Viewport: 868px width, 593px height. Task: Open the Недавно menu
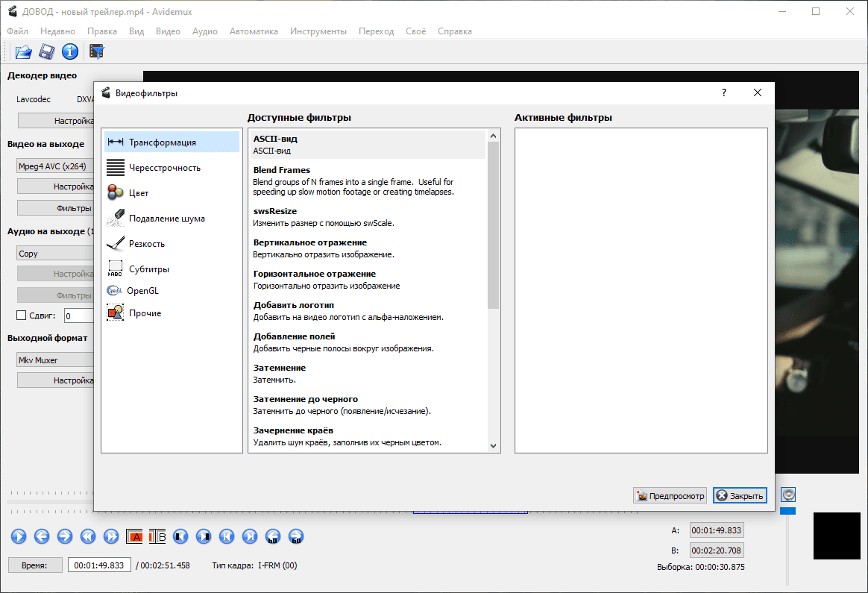pyautogui.click(x=57, y=31)
